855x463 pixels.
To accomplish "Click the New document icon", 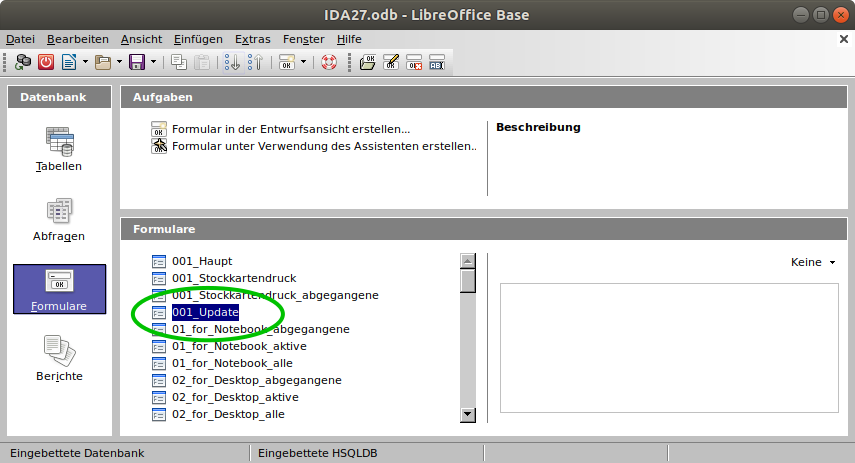I will (69, 62).
